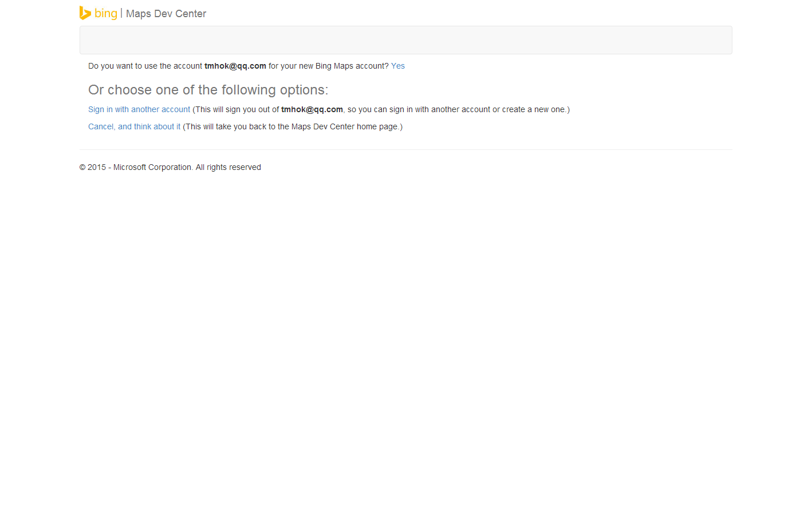Click bold tmhok@qq.com in the account question
The height and width of the screenshot is (519, 812).
[235, 66]
